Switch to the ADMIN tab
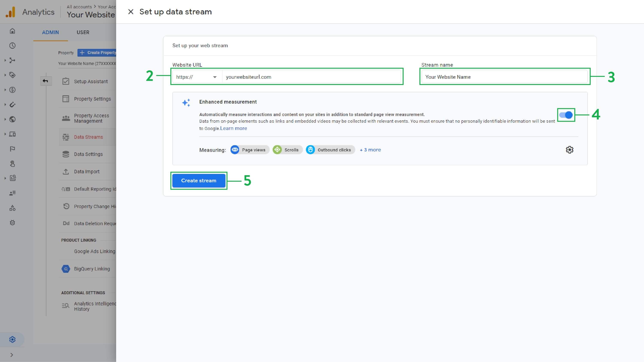The image size is (644, 362). [x=50, y=32]
